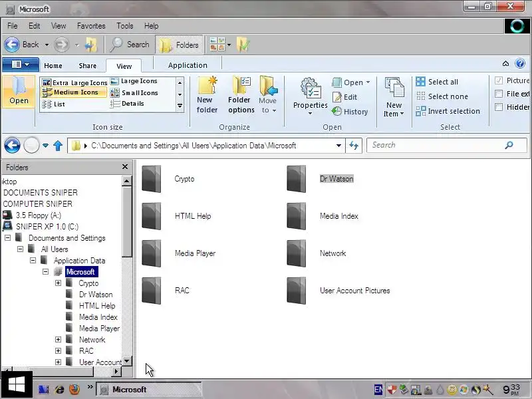Choose Extra Large Icons view

click(x=74, y=82)
